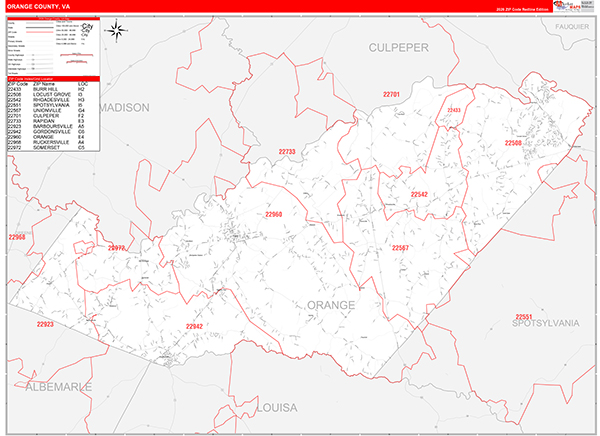
Task: Click the red 22923 ZIP label on the map
Action: [x=45, y=324]
